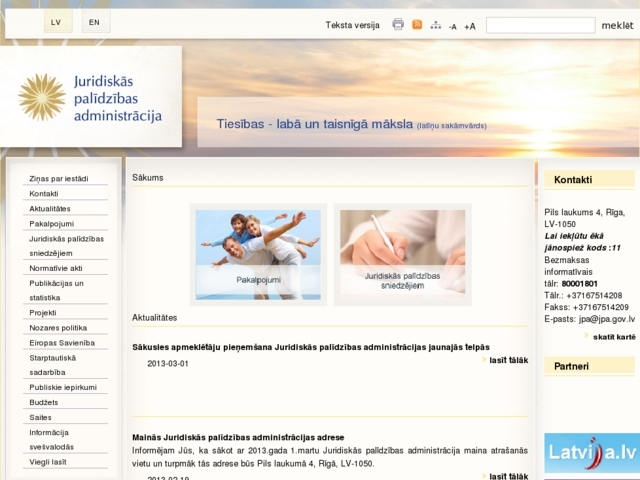Increase font size with +A
The height and width of the screenshot is (480, 640).
point(470,27)
